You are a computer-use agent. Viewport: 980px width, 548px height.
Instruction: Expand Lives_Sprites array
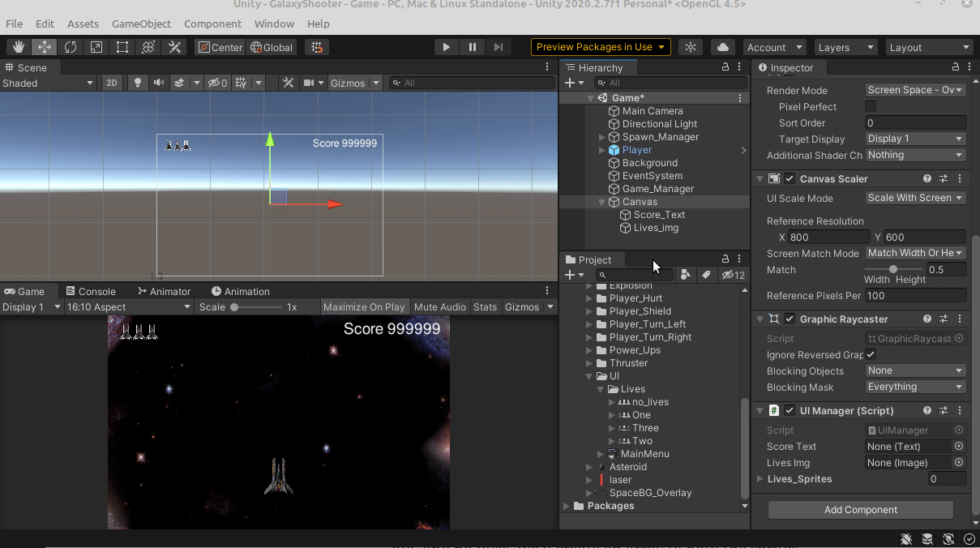point(761,479)
